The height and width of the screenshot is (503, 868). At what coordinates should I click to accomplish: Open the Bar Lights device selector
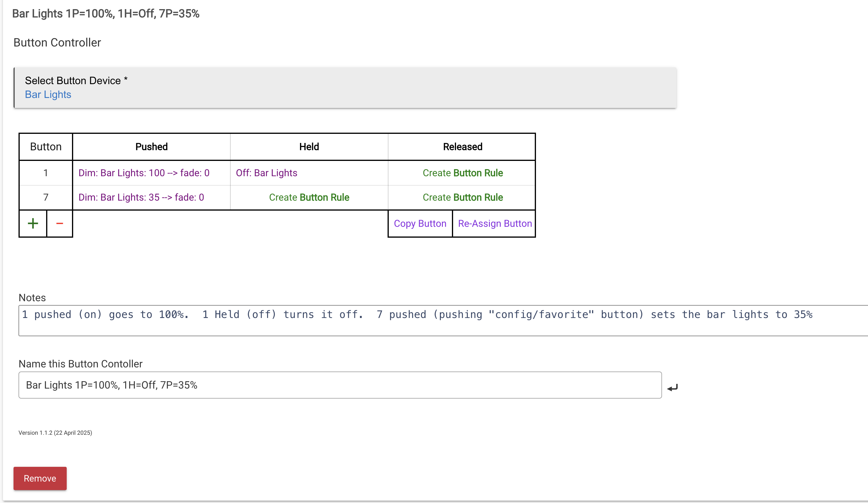pyautogui.click(x=48, y=94)
